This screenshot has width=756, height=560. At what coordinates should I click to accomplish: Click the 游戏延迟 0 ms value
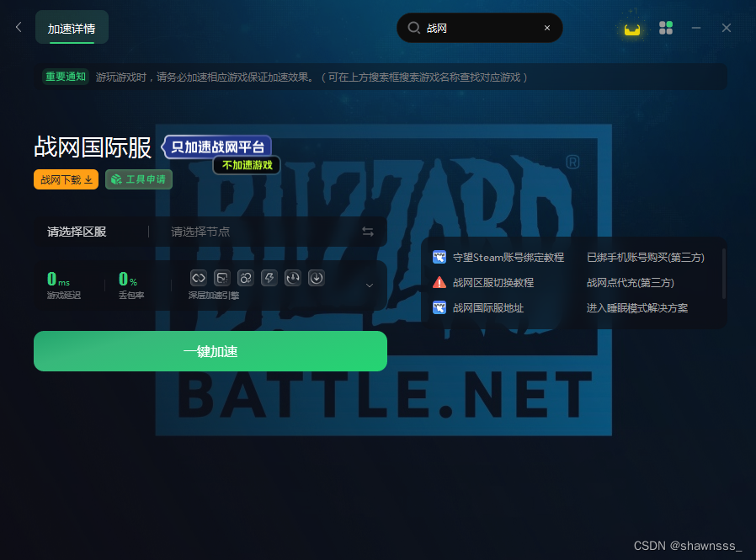click(x=58, y=279)
